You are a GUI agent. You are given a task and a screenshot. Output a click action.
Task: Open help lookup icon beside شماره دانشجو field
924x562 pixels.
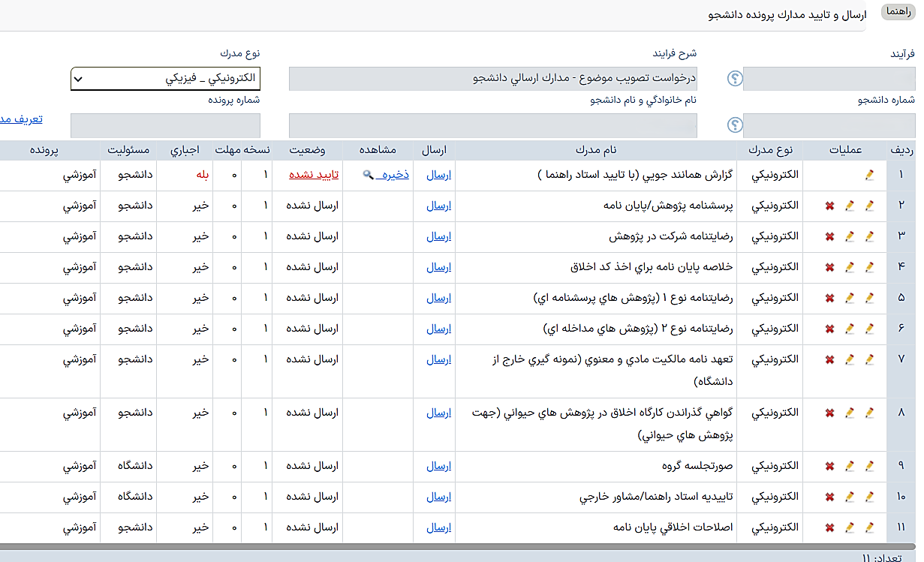click(734, 125)
